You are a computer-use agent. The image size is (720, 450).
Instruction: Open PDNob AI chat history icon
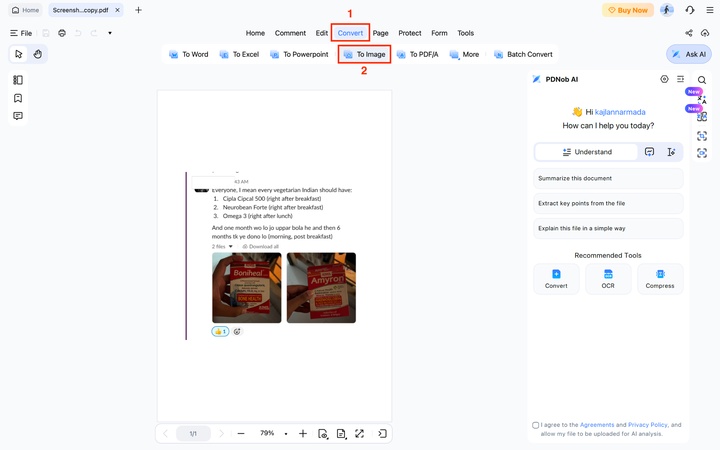coord(681,79)
